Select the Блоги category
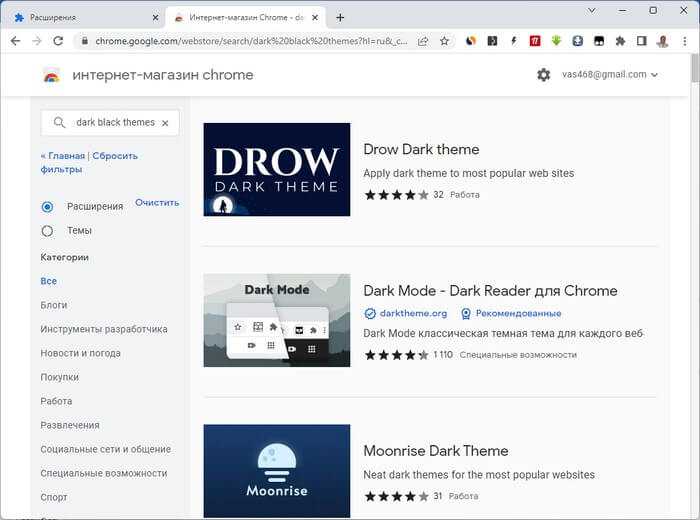 click(54, 305)
